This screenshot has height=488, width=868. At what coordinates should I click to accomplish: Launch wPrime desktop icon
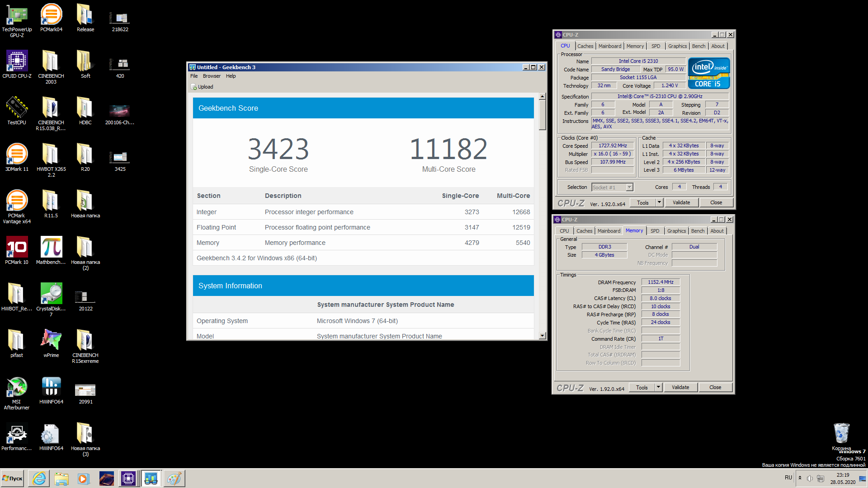51,343
